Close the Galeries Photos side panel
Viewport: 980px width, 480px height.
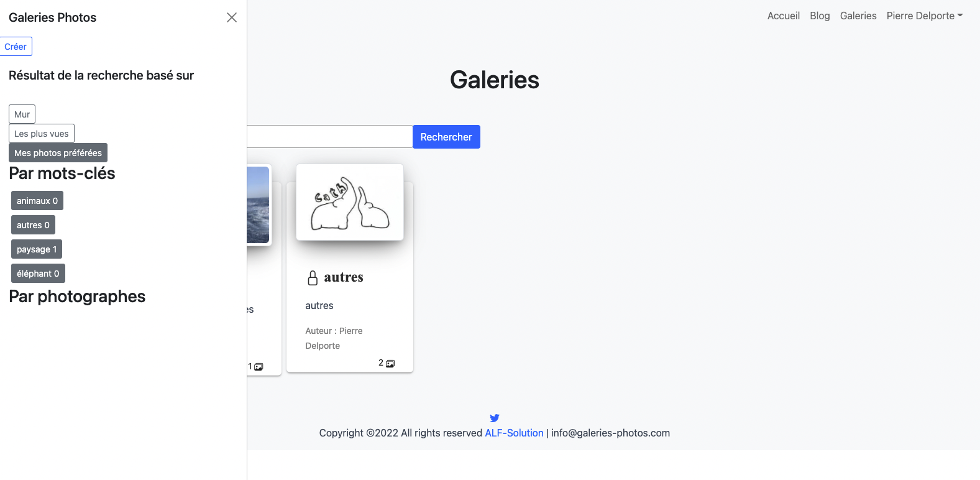[x=232, y=17]
